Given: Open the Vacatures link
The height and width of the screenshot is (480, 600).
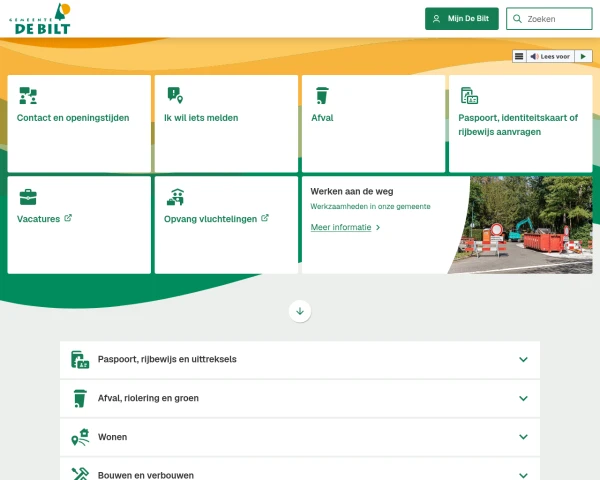Looking at the screenshot, I should tap(39, 219).
